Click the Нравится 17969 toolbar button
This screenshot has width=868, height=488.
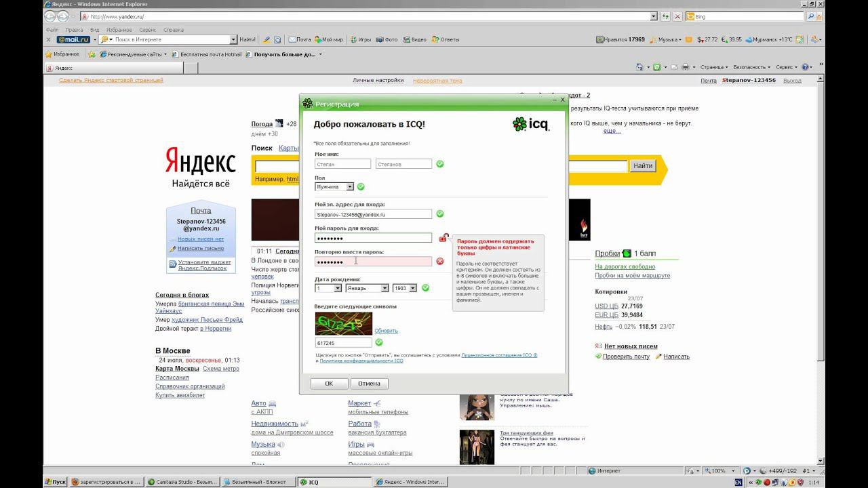[x=620, y=39]
